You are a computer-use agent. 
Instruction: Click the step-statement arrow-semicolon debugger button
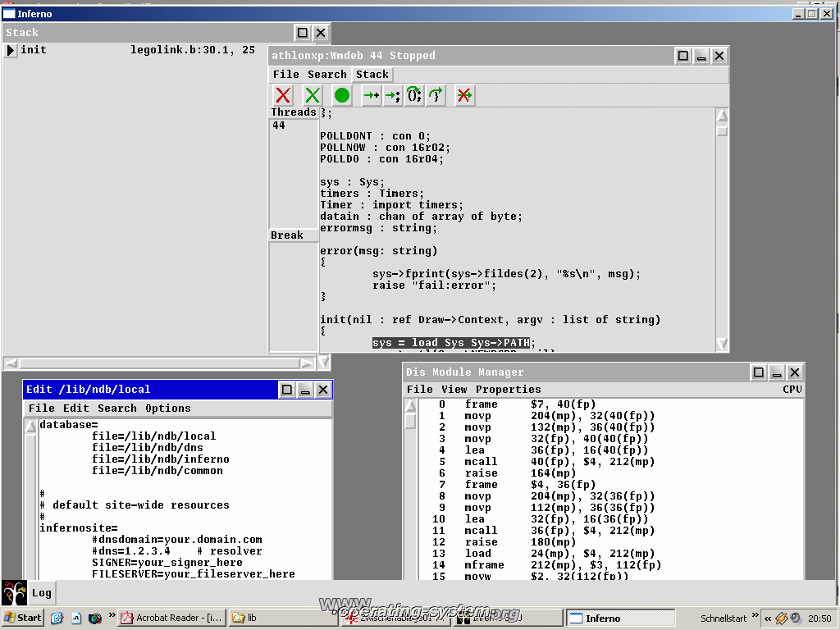click(x=393, y=95)
